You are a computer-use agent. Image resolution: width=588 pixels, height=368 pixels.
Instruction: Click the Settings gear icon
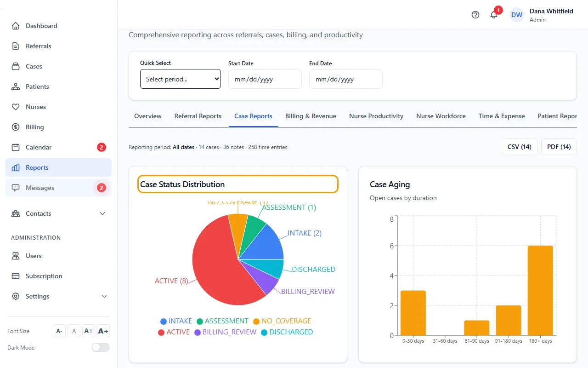coord(16,296)
